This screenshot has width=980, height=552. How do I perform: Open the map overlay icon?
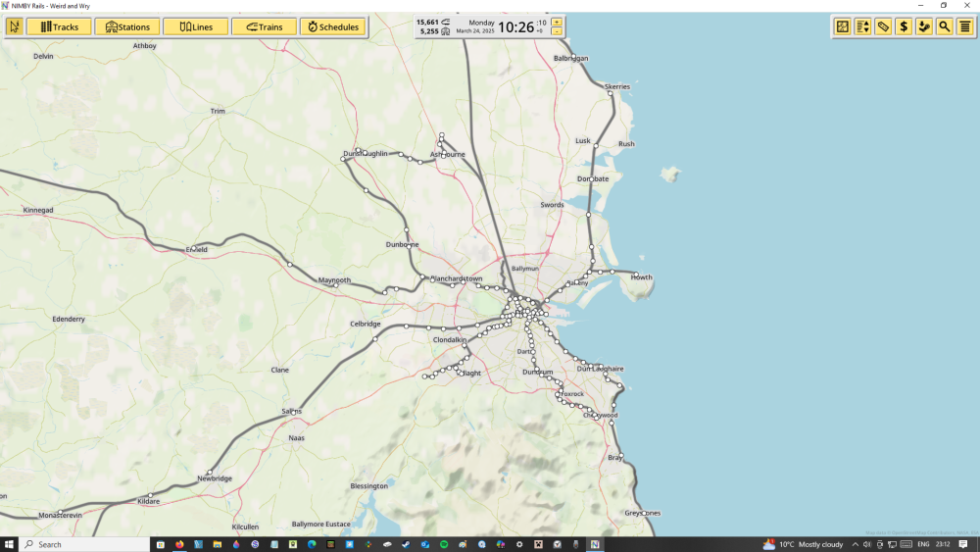pyautogui.click(x=842, y=26)
